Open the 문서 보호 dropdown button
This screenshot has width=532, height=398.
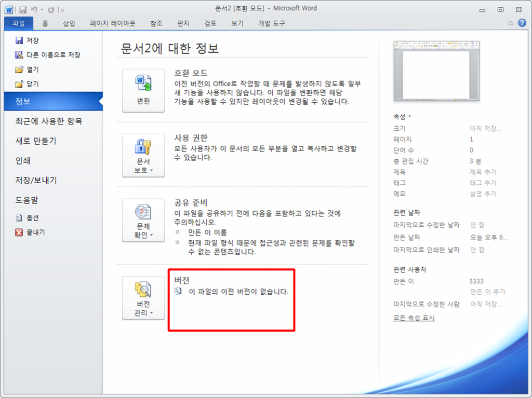[143, 155]
